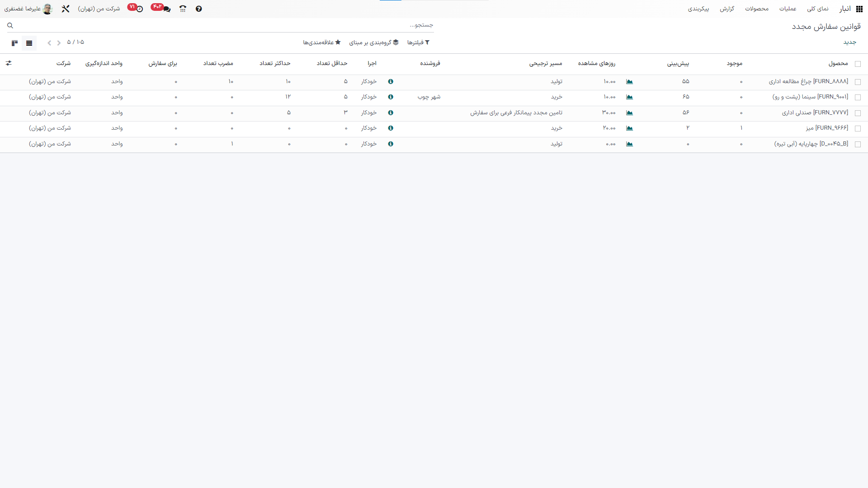
Task: Click the search magnifier icon
Action: (x=10, y=26)
